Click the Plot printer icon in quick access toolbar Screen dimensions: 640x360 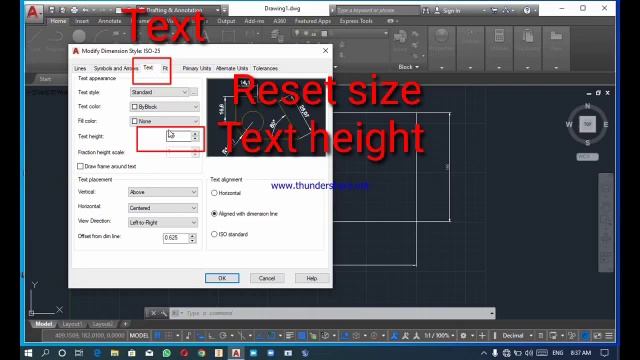coord(74,10)
